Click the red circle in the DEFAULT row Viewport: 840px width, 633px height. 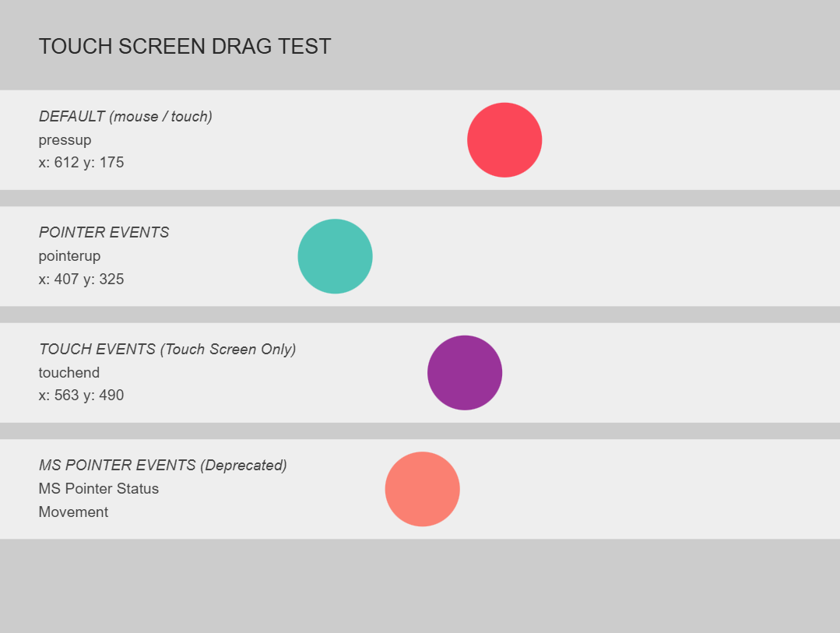(x=504, y=140)
